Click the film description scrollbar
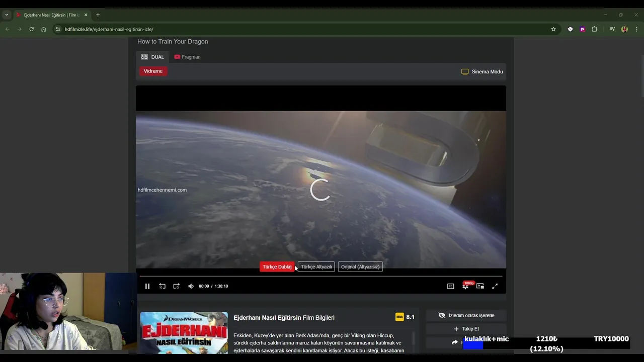 414,339
